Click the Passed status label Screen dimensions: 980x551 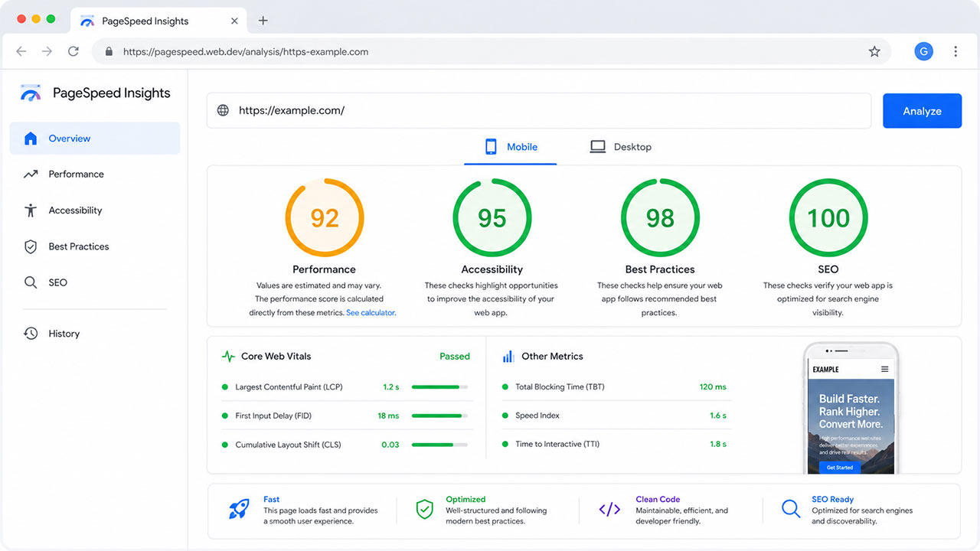(x=455, y=357)
